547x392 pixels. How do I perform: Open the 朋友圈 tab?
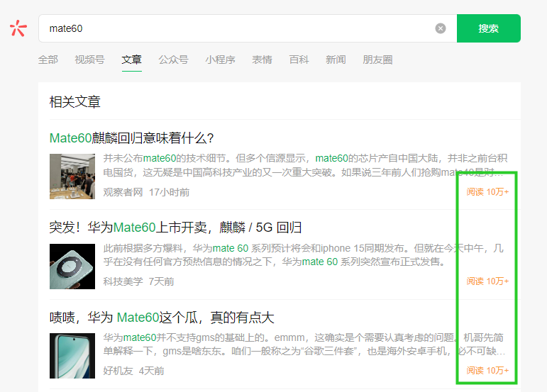[377, 60]
